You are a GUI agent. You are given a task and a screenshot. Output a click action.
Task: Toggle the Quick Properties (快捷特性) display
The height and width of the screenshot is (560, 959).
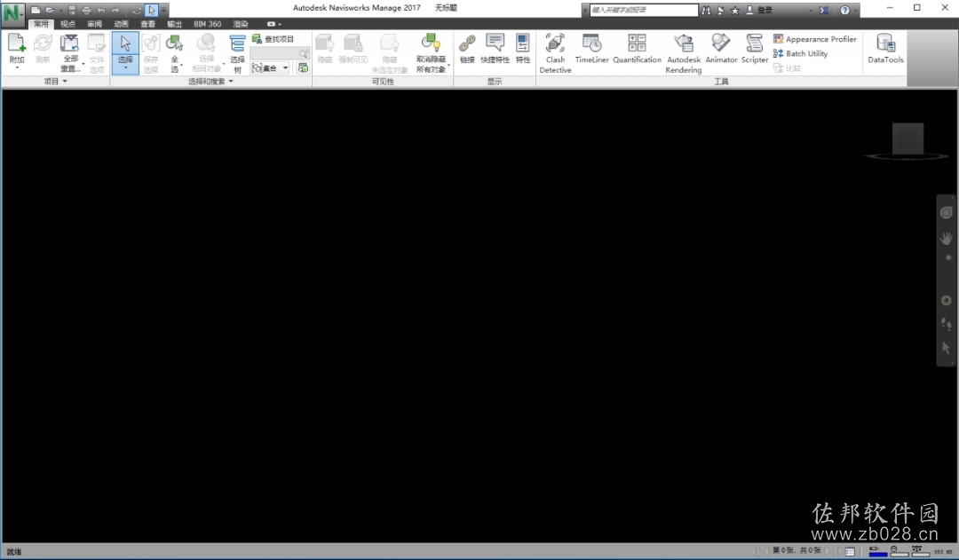click(495, 49)
